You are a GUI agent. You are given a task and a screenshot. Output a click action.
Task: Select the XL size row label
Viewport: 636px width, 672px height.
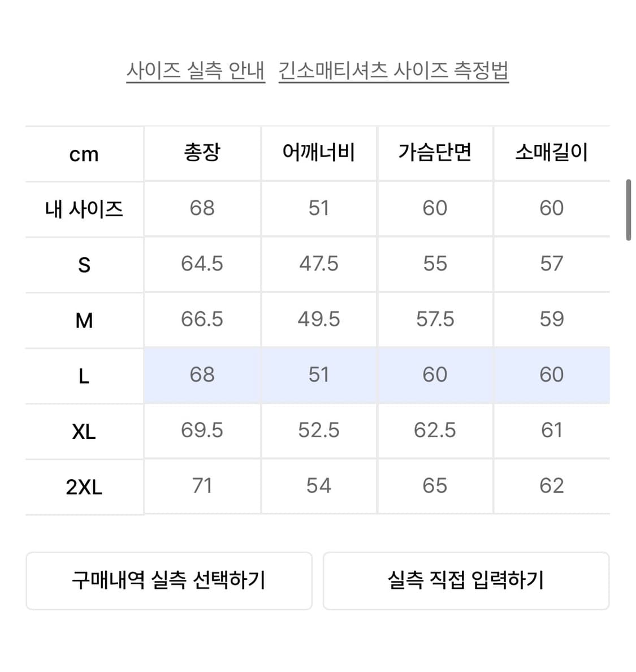[x=84, y=431]
